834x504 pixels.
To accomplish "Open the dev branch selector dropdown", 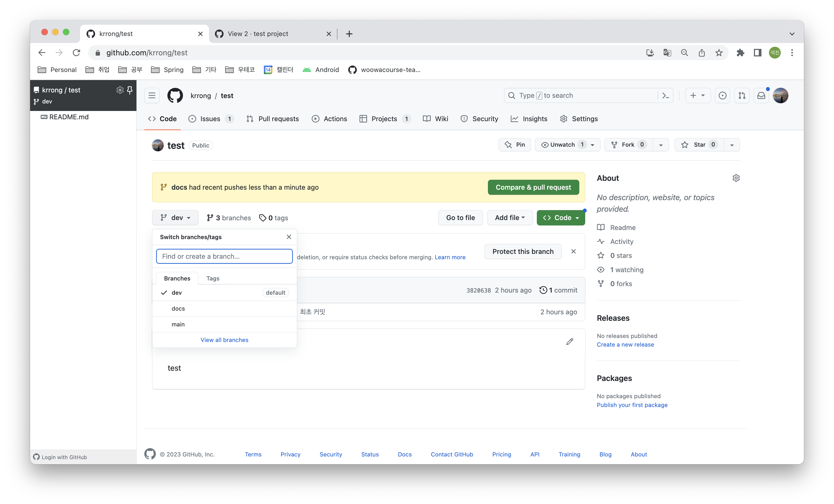I will (x=175, y=218).
